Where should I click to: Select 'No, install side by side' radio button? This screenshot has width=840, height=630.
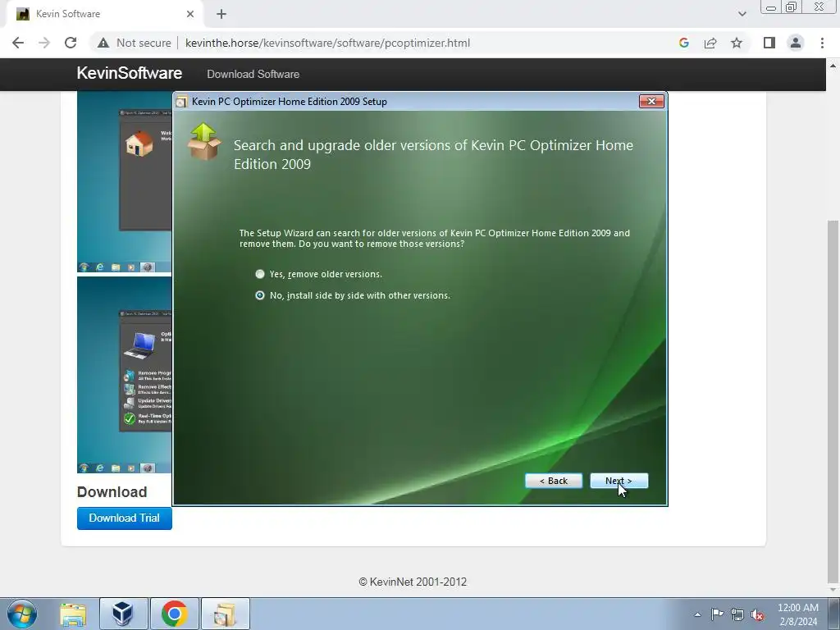coord(260,295)
